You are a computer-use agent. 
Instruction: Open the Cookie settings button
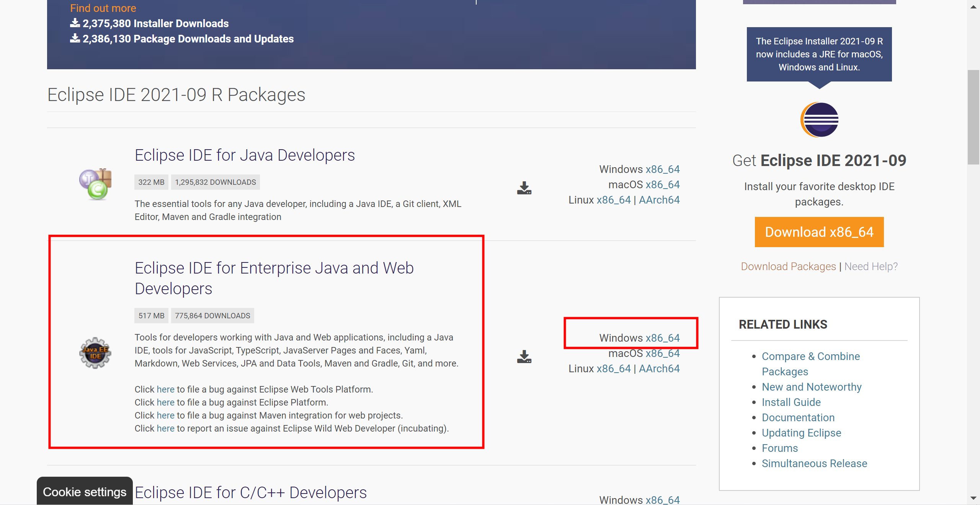(x=85, y=491)
